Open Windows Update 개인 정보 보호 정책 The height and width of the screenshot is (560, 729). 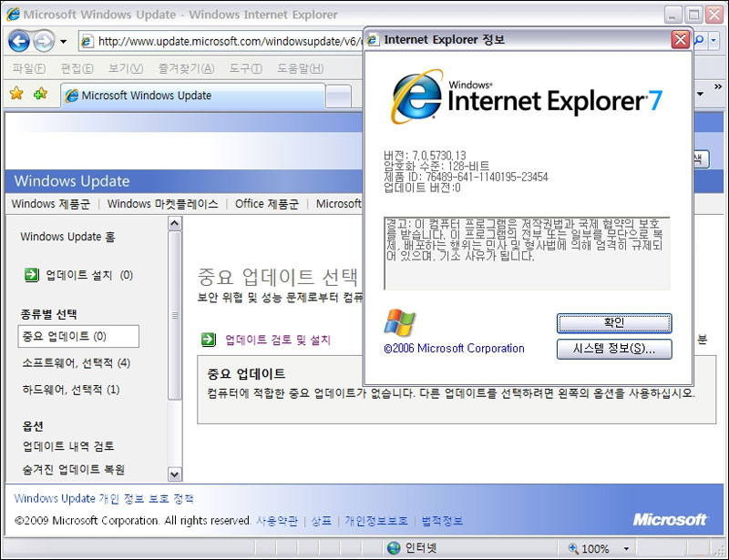pos(104,499)
